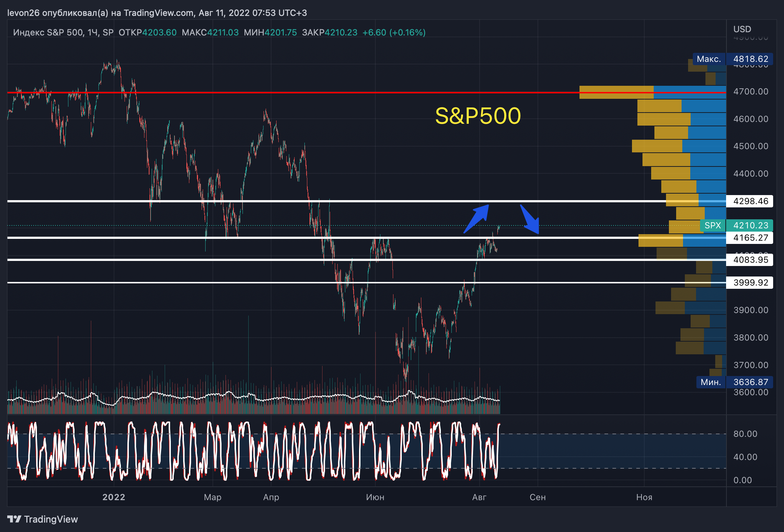This screenshot has width=784, height=532.
Task: Click the widest volume profile bar at 4700
Action: [x=653, y=92]
